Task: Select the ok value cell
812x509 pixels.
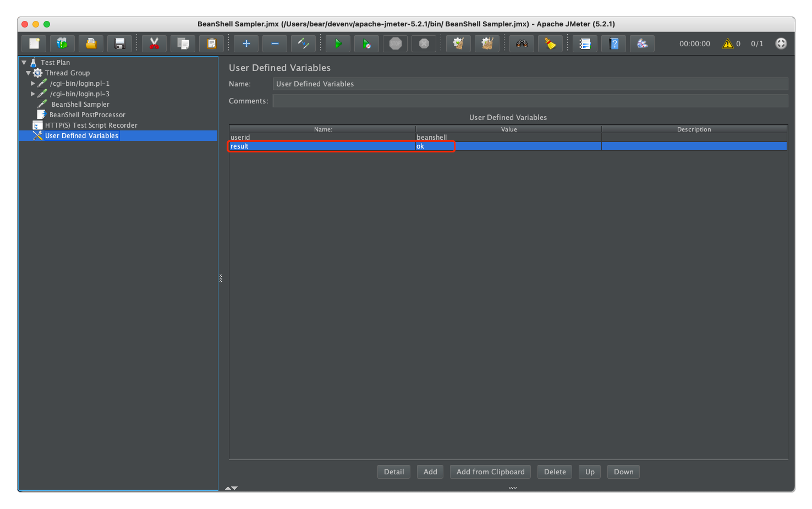Action: point(508,146)
